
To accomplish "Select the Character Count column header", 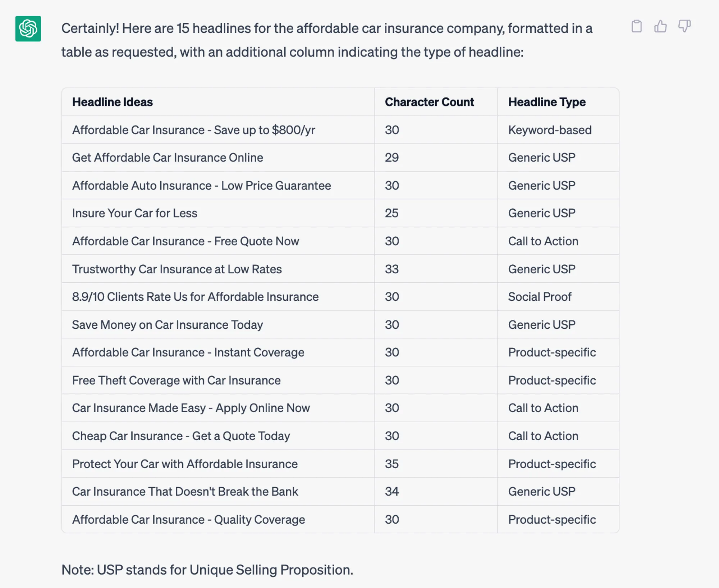I will pyautogui.click(x=429, y=102).
